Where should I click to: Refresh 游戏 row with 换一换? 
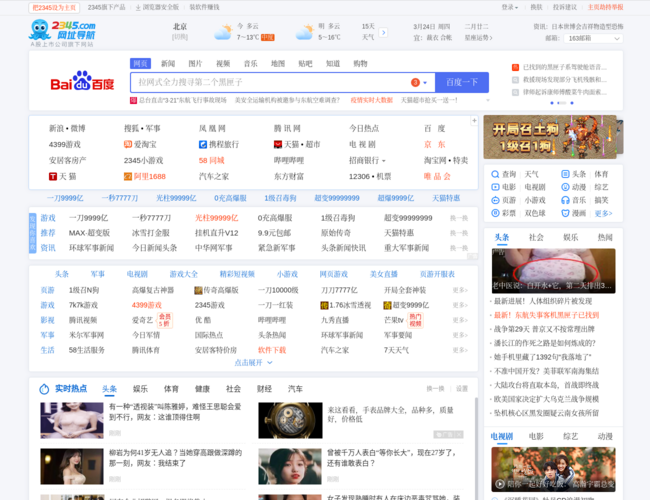(459, 218)
